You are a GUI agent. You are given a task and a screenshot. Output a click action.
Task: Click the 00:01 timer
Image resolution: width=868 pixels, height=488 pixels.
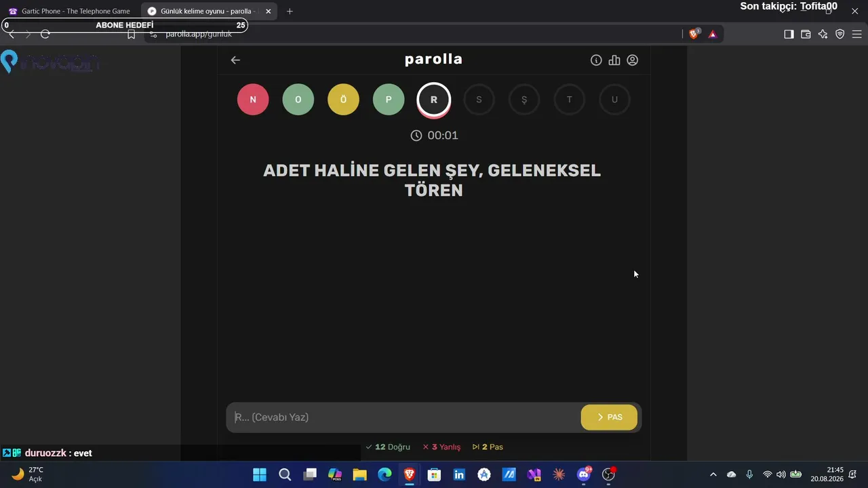click(x=434, y=136)
